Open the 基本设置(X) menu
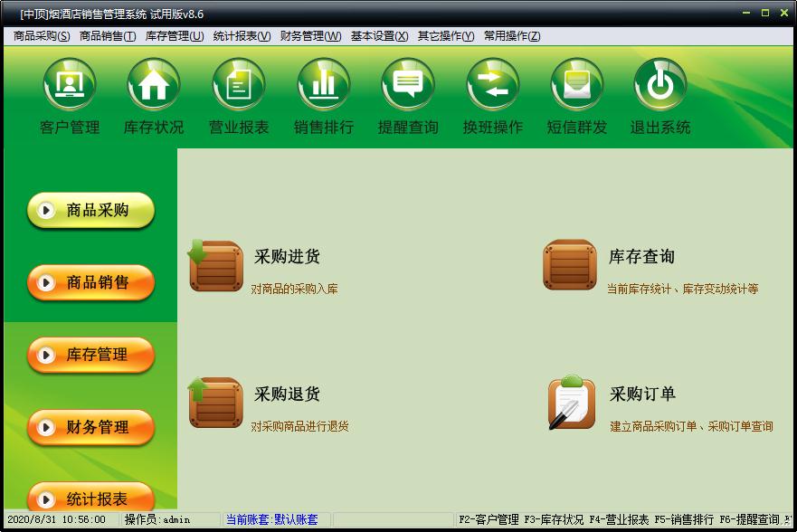797x532 pixels. point(379,36)
